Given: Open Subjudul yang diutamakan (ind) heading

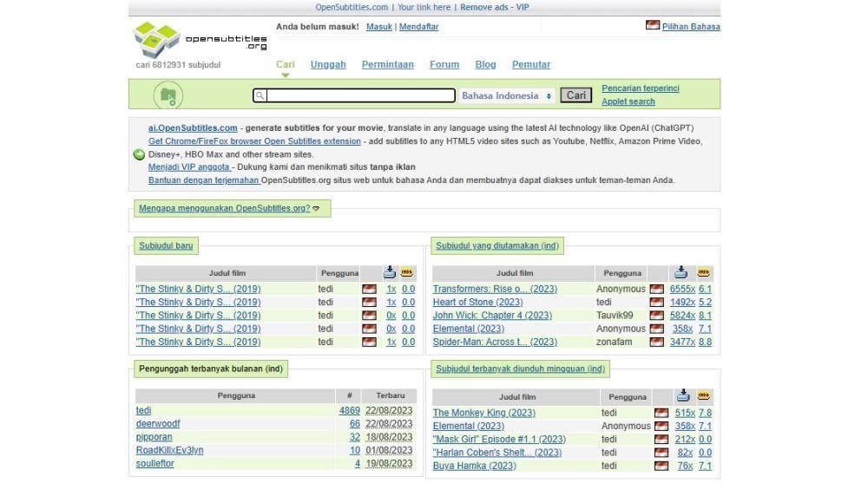Looking at the screenshot, I should (x=497, y=245).
